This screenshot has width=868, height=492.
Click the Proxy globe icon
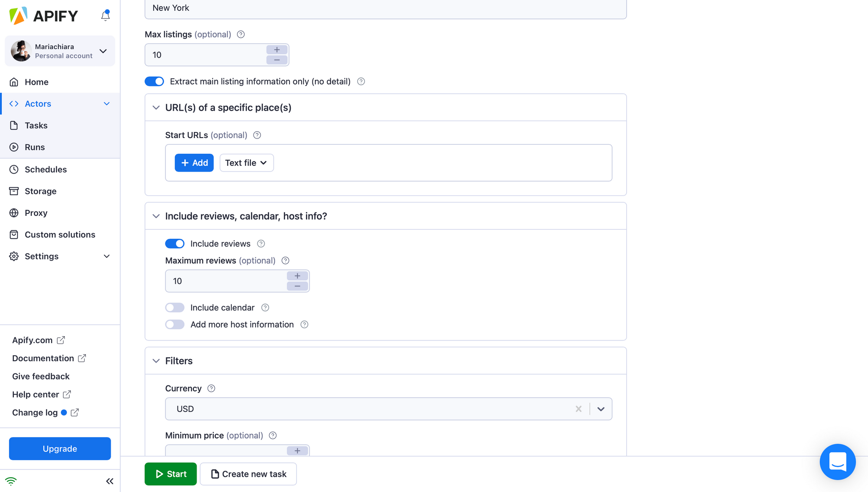tap(14, 213)
